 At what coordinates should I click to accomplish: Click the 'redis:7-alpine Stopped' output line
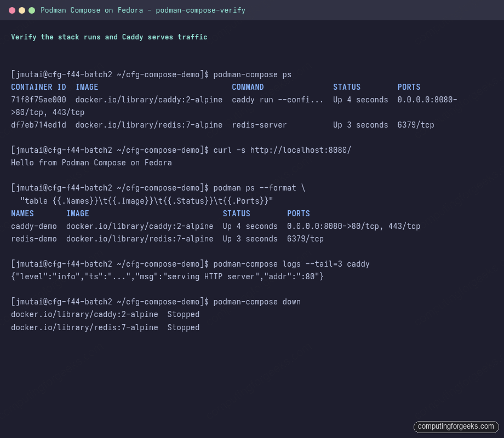tap(105, 327)
